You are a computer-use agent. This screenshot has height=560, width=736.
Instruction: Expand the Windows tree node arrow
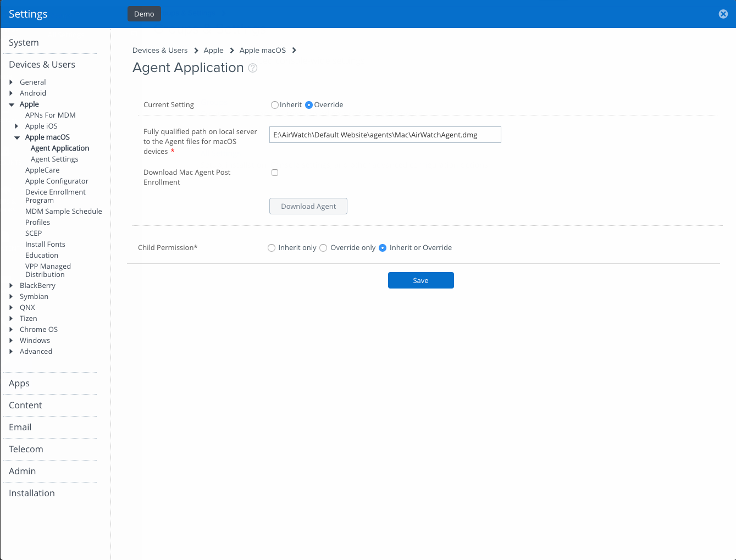[11, 341]
